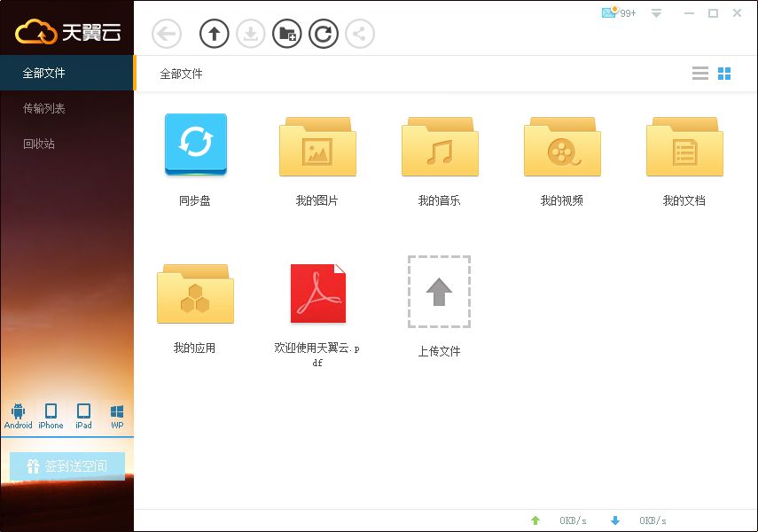This screenshot has height=532, width=758.
Task: Click the download toolbar icon
Action: click(250, 34)
